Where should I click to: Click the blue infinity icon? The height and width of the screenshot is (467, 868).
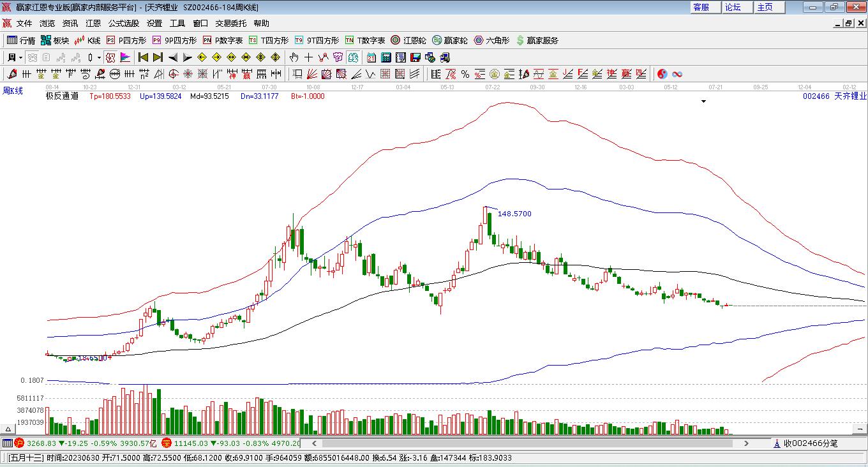[x=677, y=74]
